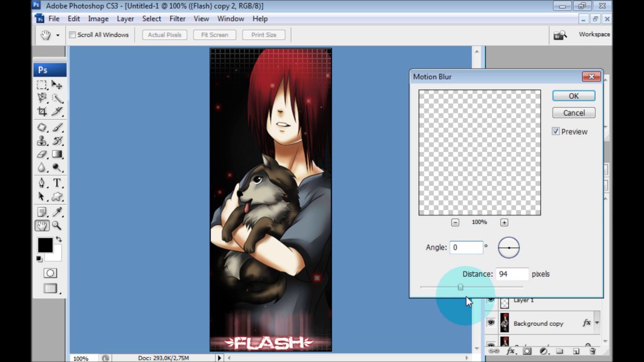Expand Background copy layer effects arrow
Viewport: 644px width, 362px height.
[x=597, y=323]
